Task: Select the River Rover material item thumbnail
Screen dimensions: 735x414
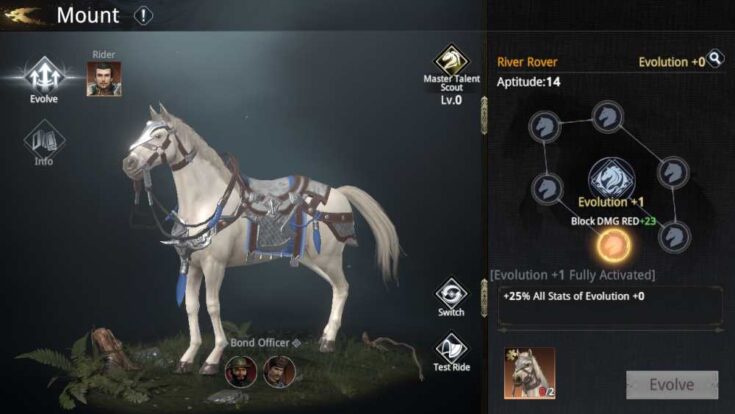Action: (x=530, y=374)
